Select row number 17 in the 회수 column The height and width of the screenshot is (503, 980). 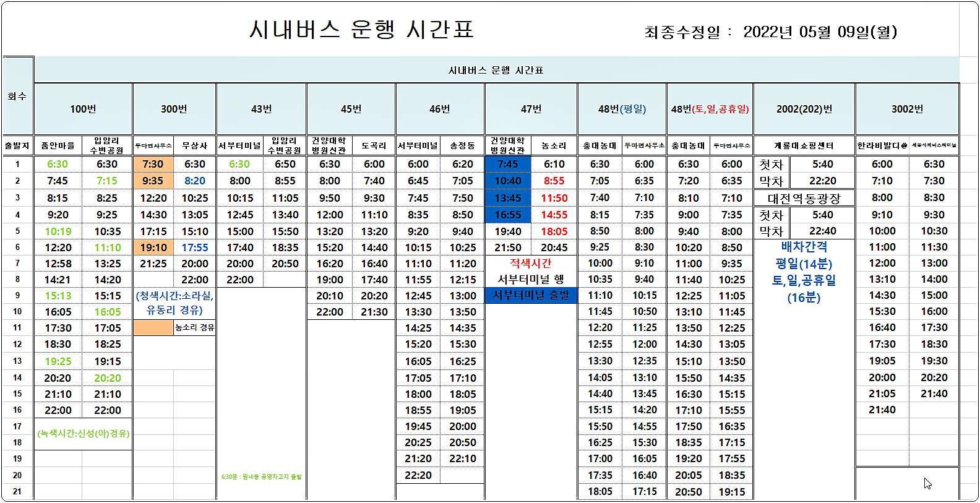tap(17, 426)
